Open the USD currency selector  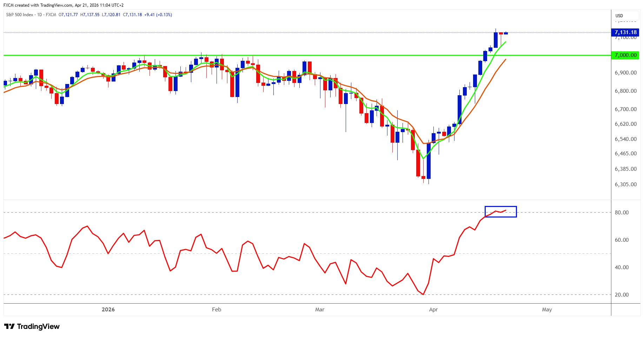coord(619,15)
